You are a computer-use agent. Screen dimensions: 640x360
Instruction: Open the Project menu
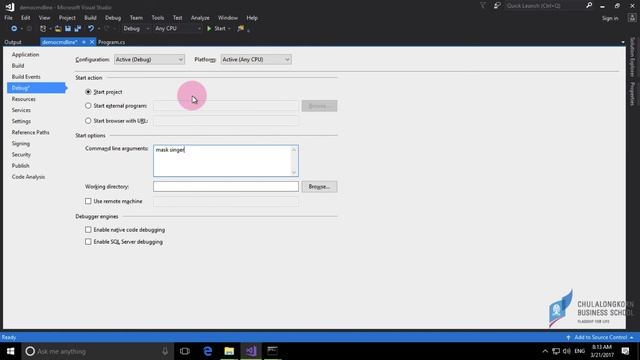[67, 18]
